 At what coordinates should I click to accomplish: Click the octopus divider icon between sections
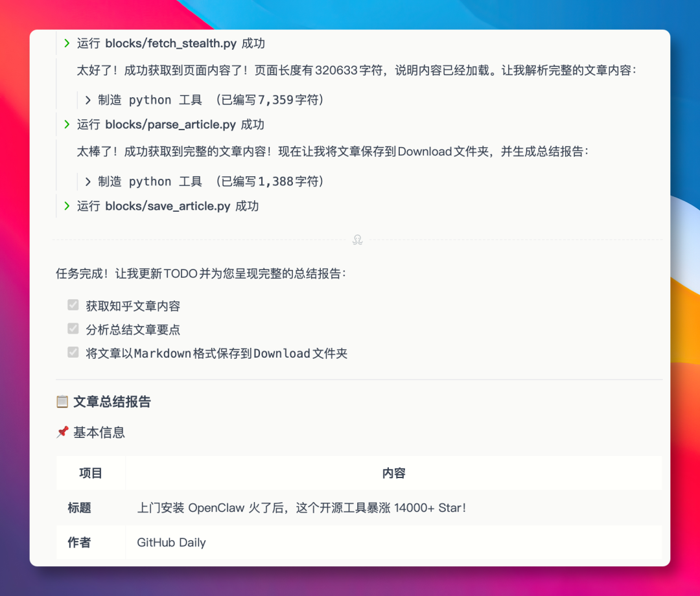[357, 240]
